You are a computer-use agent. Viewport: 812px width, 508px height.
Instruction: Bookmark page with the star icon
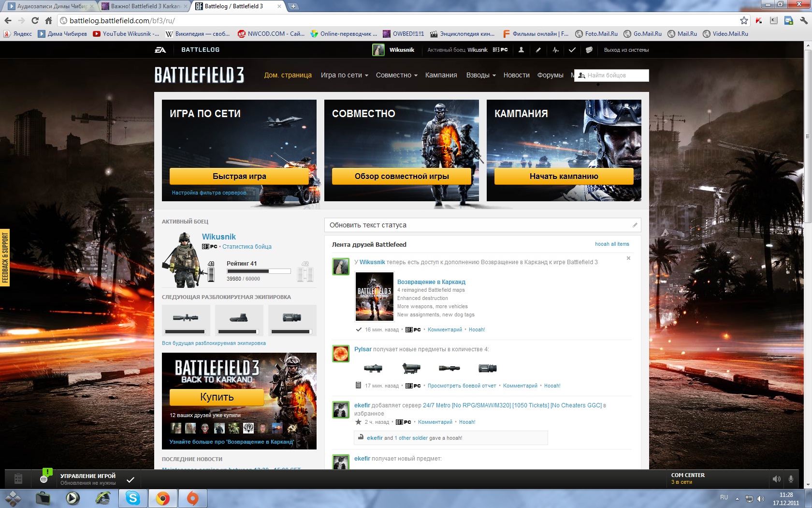[x=744, y=20]
